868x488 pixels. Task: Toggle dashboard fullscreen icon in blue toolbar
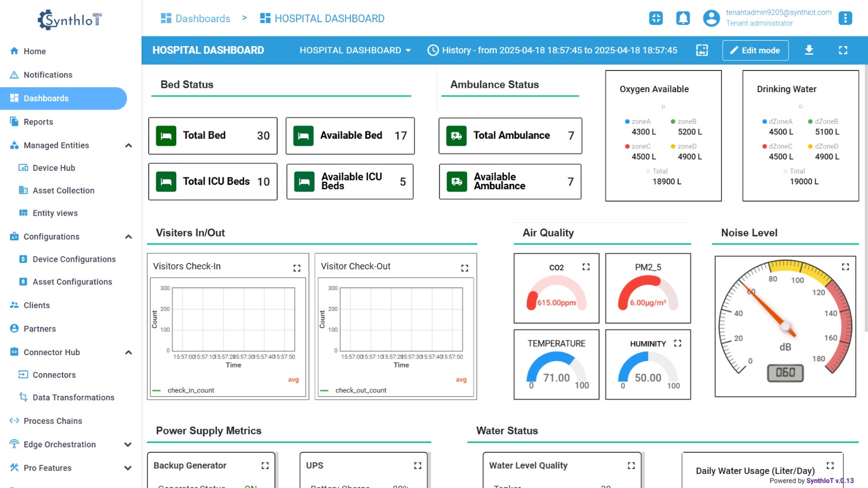coord(843,50)
